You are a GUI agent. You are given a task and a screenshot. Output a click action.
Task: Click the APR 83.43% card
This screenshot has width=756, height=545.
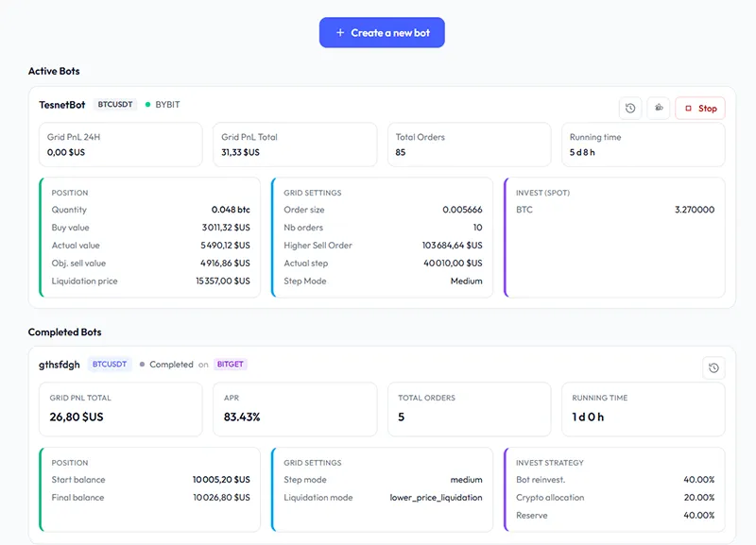[x=295, y=409]
